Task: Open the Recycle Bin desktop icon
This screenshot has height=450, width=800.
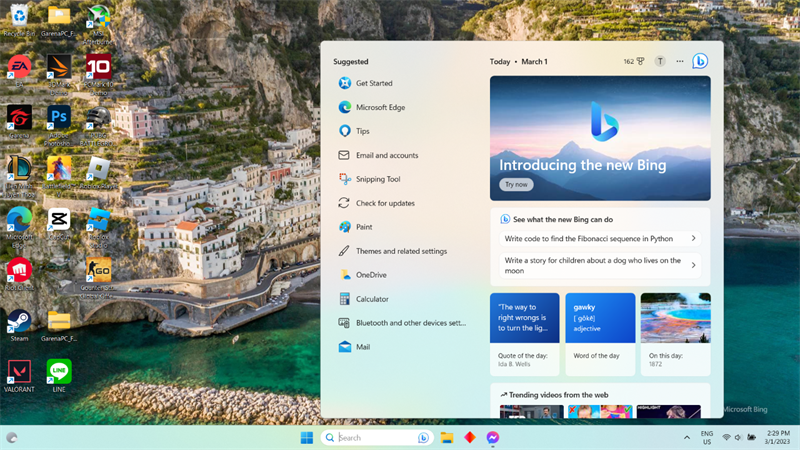Action: tap(19, 20)
